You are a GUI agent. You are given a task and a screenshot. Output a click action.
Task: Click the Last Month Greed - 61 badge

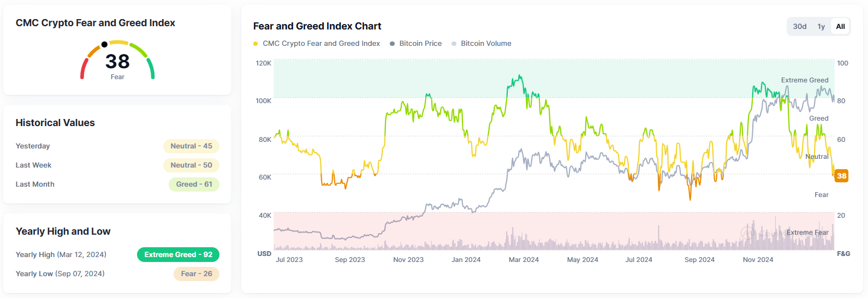[x=194, y=184]
